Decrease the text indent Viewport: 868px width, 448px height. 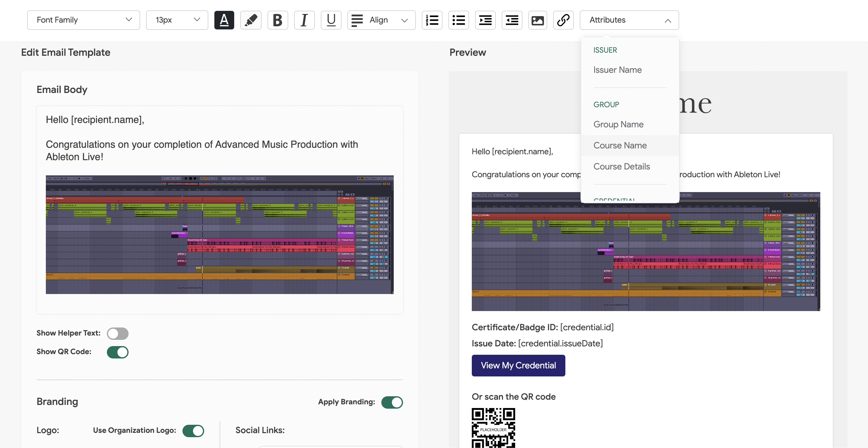point(512,20)
